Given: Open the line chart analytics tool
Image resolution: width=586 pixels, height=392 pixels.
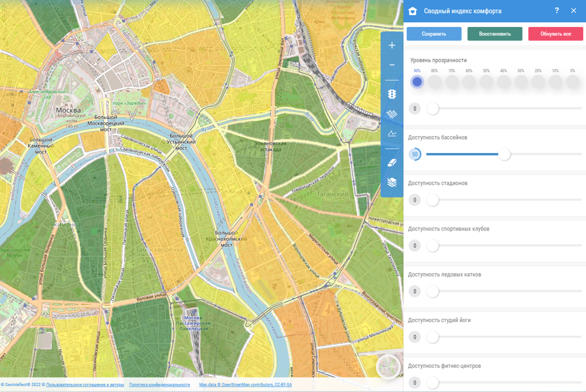Looking at the screenshot, I should [392, 134].
